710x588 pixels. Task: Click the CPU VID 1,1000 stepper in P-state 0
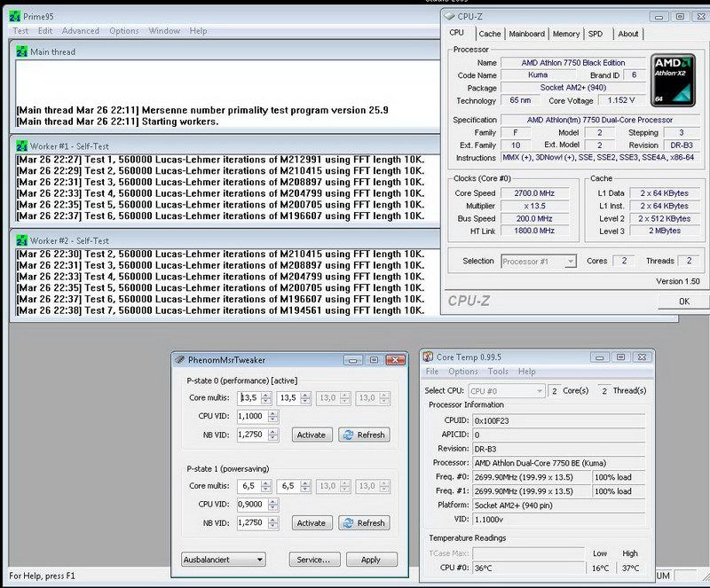click(272, 416)
